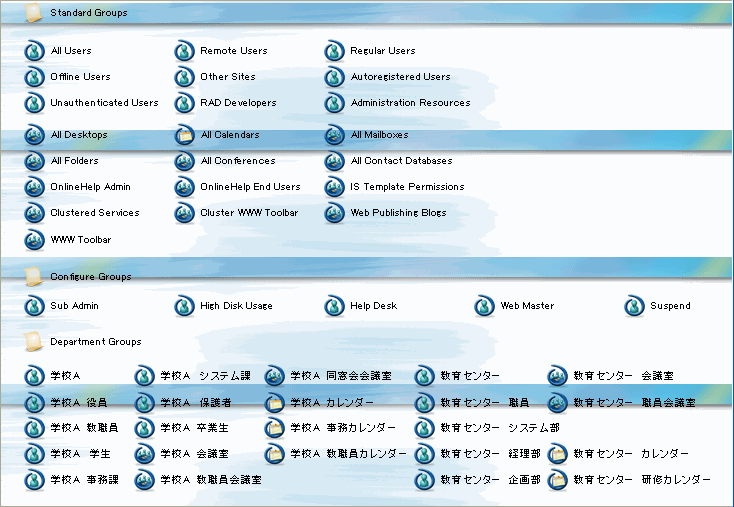Screen dimensions: 734x507
Task: Click the Web Publishing Blogs icon
Action: coord(334,213)
